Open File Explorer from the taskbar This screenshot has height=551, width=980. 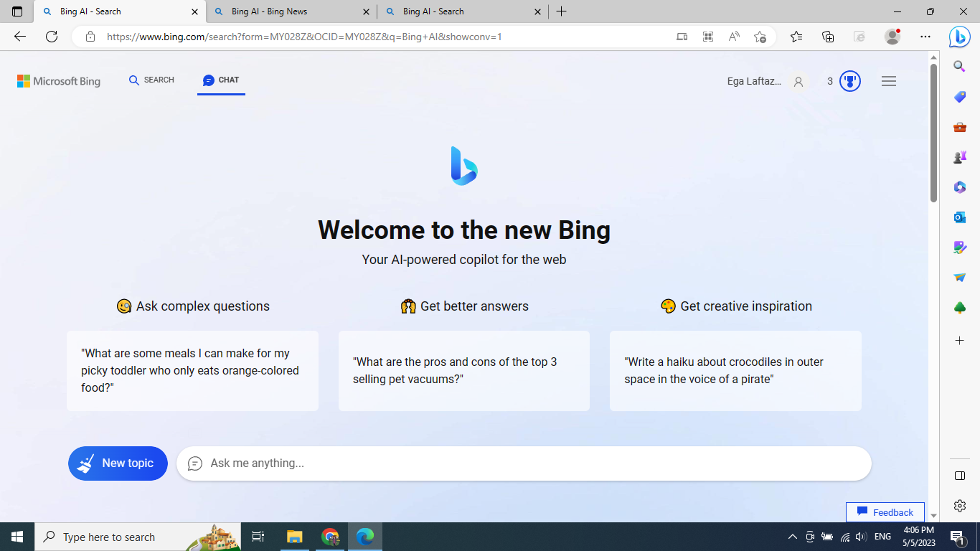294,537
